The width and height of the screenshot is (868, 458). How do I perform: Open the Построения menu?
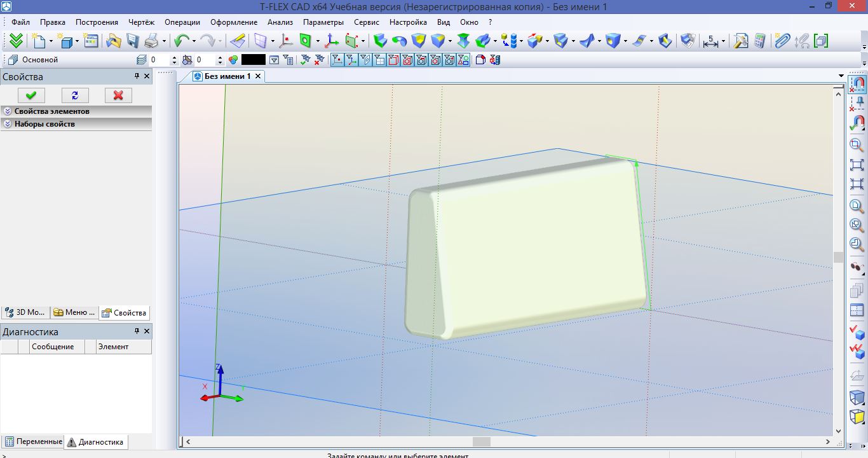tap(97, 22)
